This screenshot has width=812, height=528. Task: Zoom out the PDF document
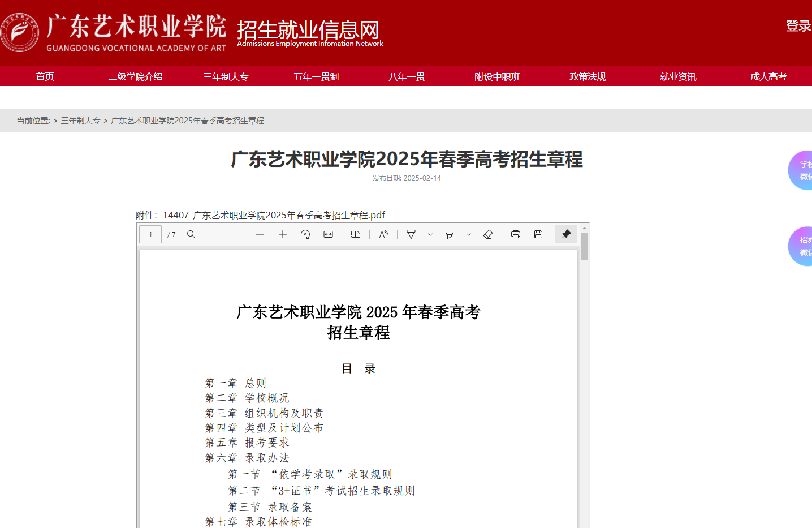pos(260,234)
